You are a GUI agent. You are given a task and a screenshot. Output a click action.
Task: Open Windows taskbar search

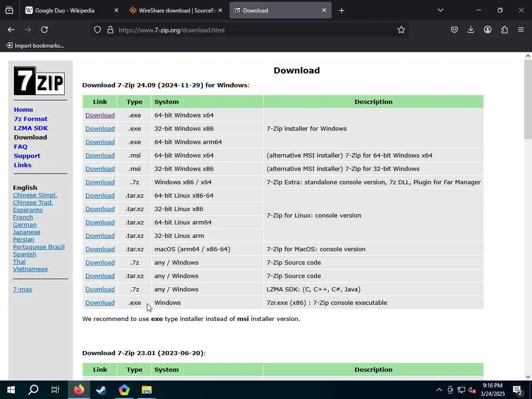[33, 390]
